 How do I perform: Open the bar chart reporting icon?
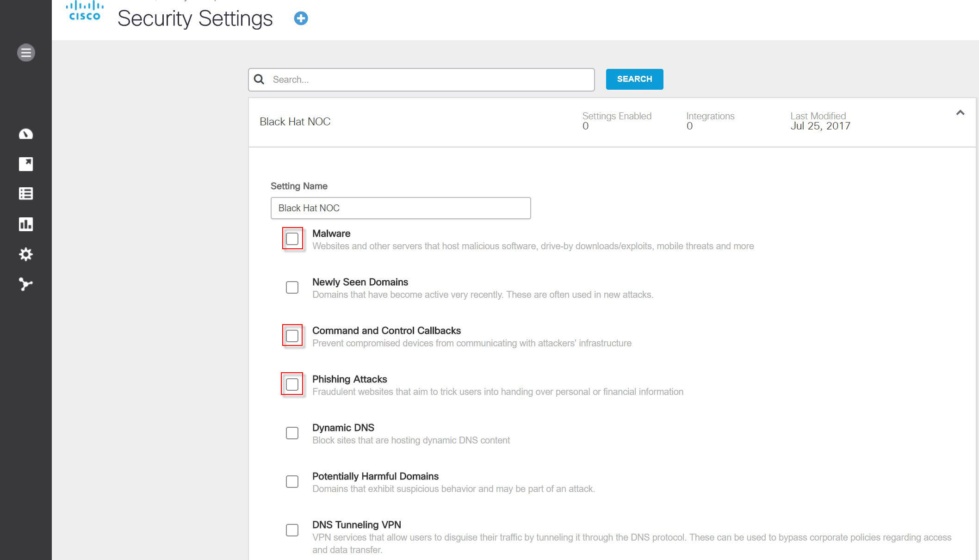(x=26, y=224)
